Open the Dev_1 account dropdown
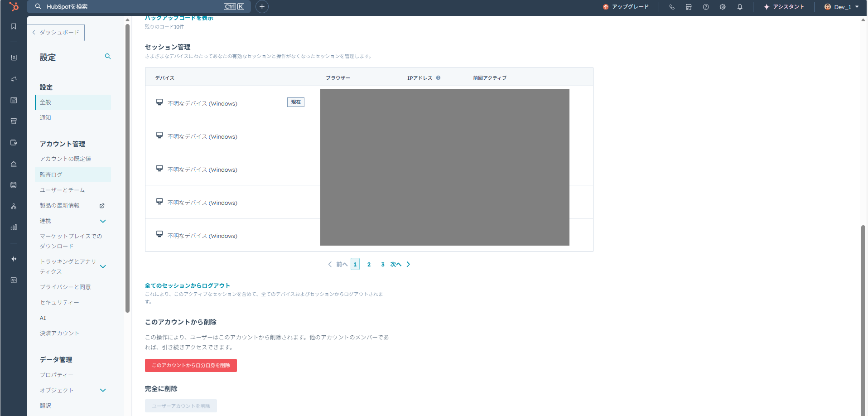The image size is (868, 416). [841, 7]
